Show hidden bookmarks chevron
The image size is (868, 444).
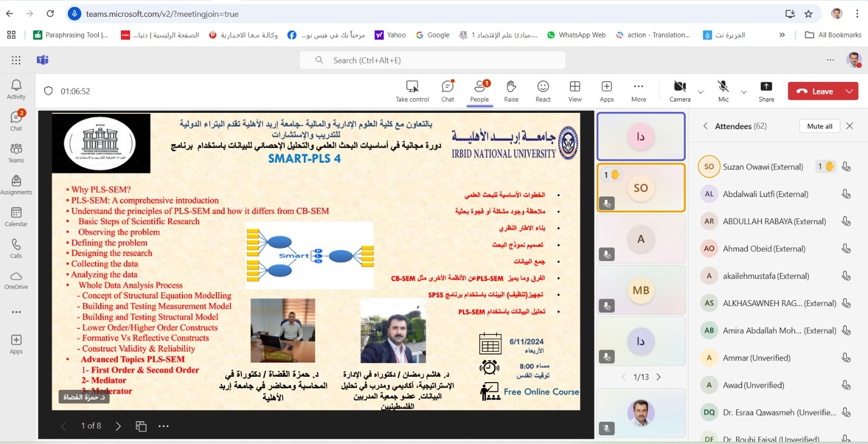(782, 35)
